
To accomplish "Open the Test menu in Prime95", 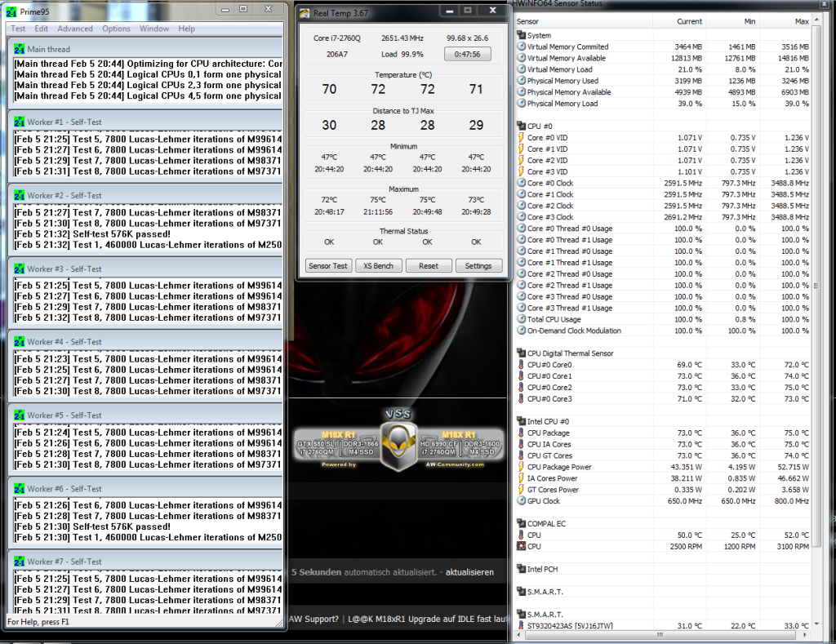I will pos(18,28).
